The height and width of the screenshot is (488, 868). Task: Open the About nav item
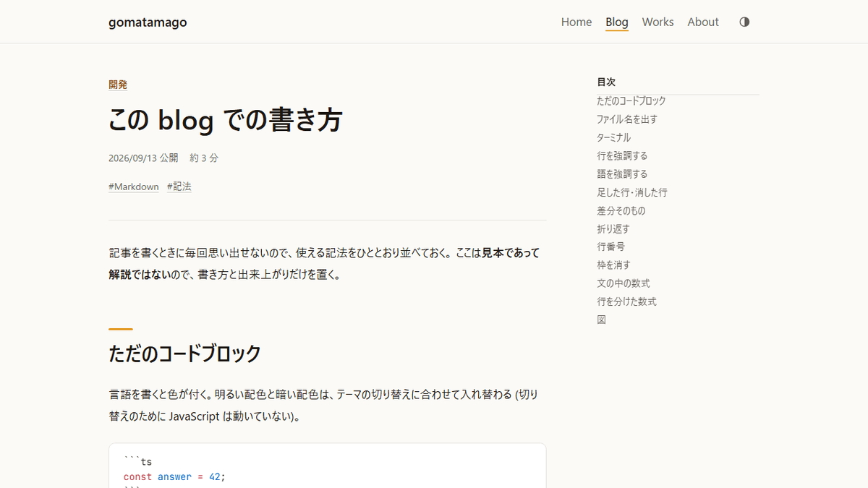click(x=703, y=22)
